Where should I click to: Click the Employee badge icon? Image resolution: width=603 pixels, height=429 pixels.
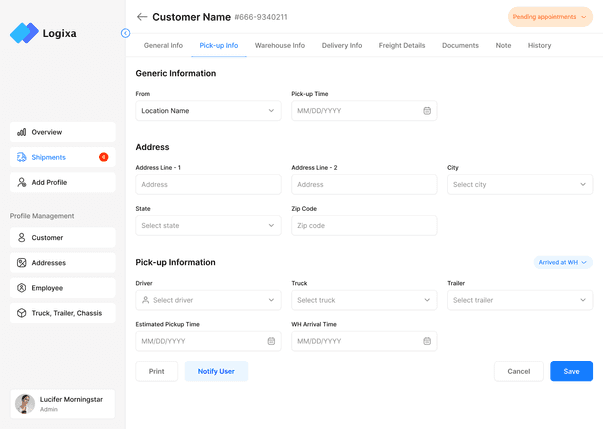22,288
